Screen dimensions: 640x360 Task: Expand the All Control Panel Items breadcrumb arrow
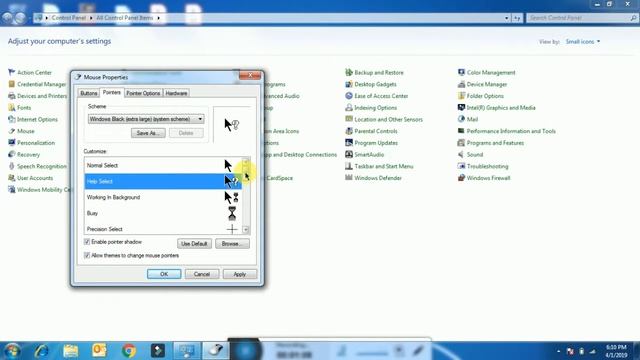coord(158,18)
